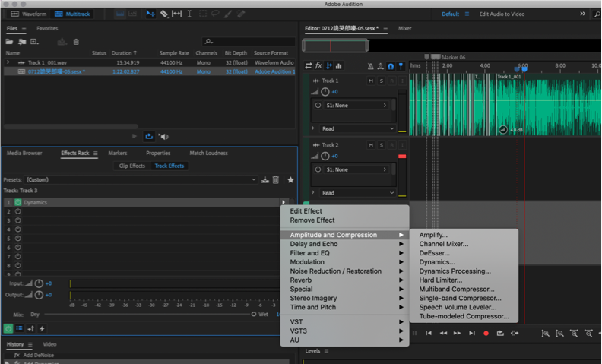Delete the selected file with the trash icon

[x=76, y=42]
